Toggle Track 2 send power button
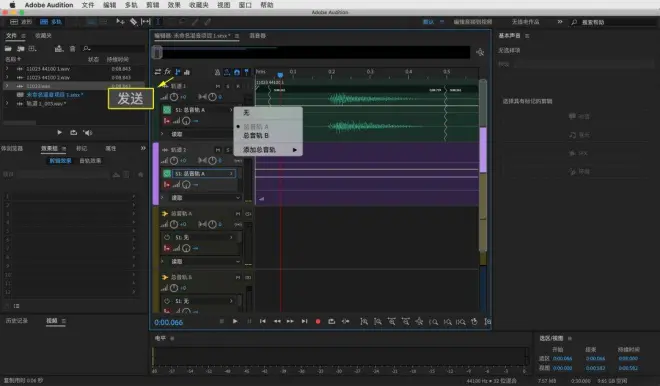The image size is (660, 386). click(167, 173)
